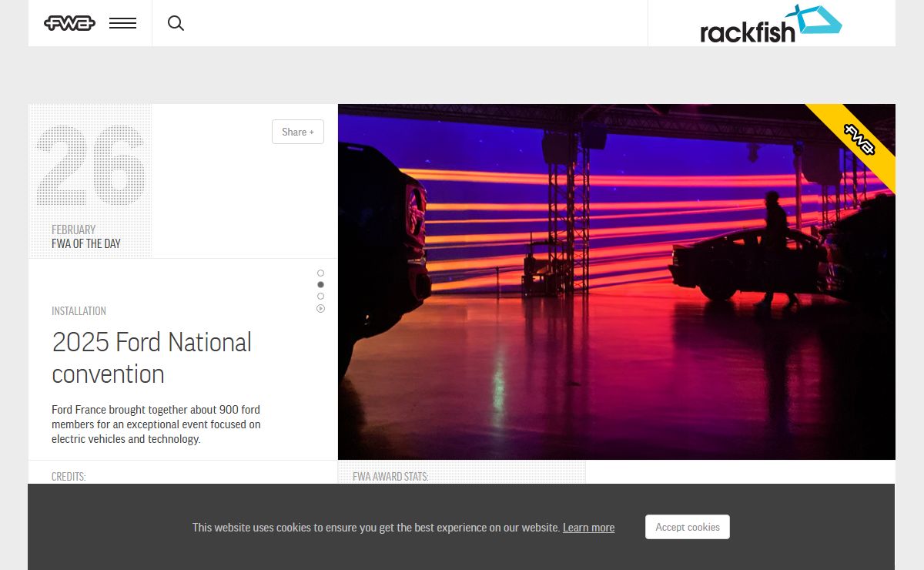Viewport: 924px width, 570px height.
Task: Open the Learn more cookie link
Action: [588, 528]
